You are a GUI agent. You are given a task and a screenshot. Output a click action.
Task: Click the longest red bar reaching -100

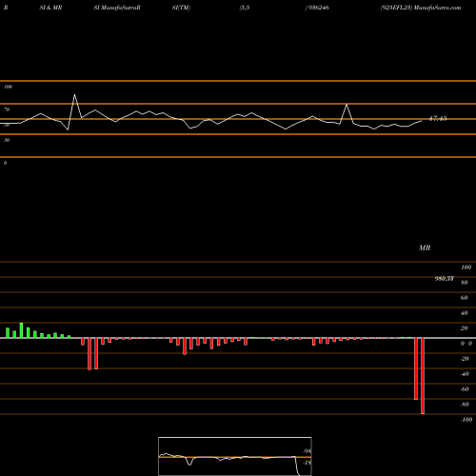coord(423,376)
